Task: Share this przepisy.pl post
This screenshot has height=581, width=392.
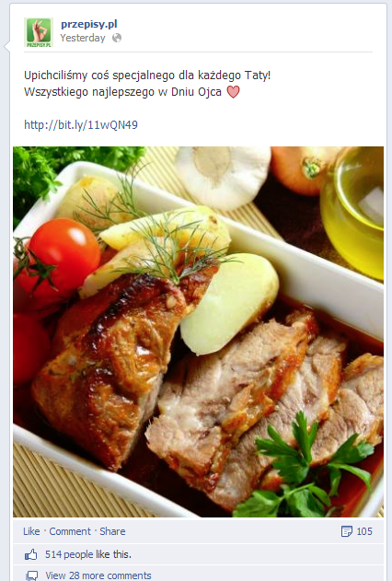Action: [112, 531]
